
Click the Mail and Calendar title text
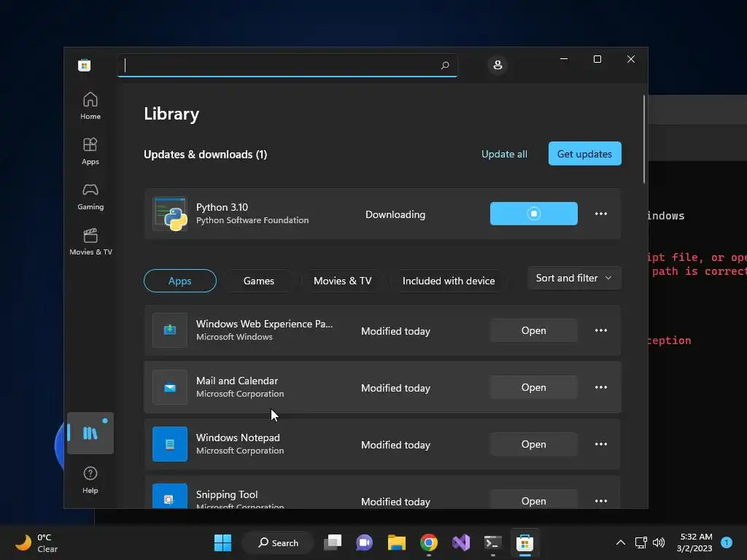point(237,381)
